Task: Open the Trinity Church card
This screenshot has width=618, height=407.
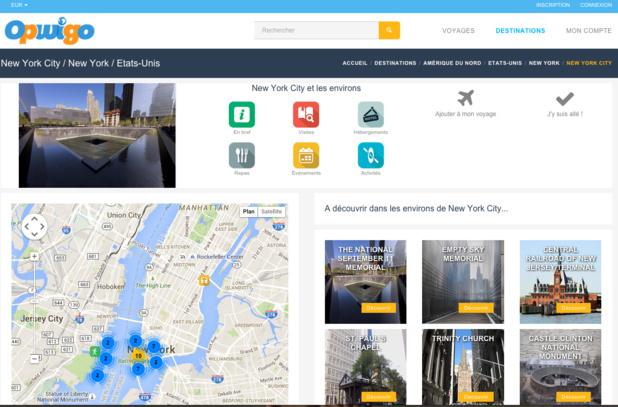Action: point(463,366)
